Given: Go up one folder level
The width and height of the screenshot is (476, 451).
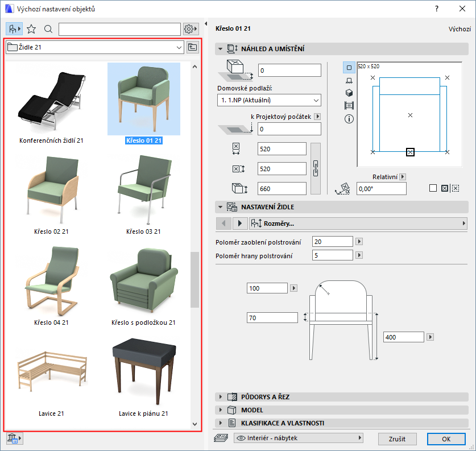Looking at the screenshot, I should coord(193,48).
